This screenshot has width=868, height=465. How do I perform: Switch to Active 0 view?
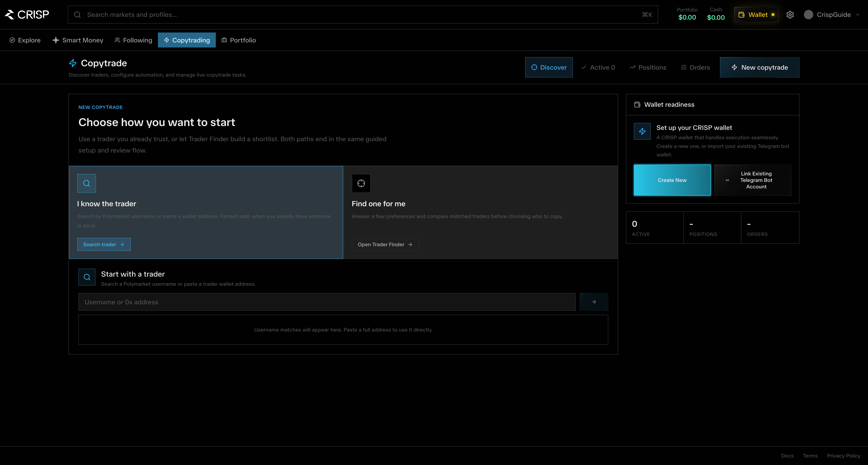598,67
